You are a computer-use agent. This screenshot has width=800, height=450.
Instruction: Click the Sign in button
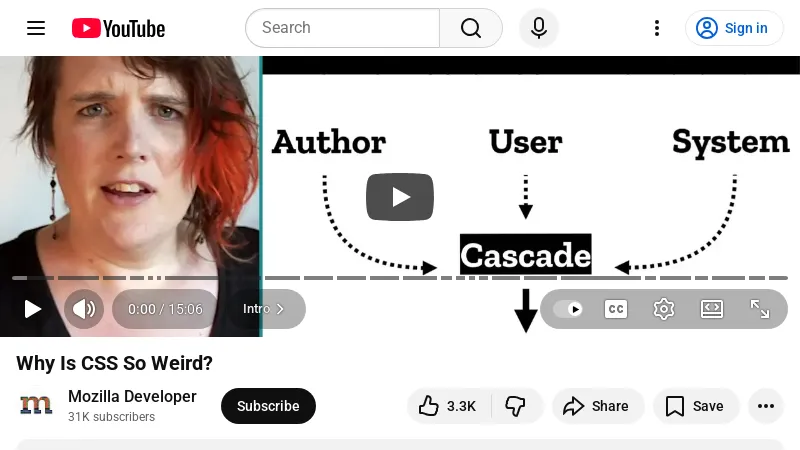coord(734,28)
